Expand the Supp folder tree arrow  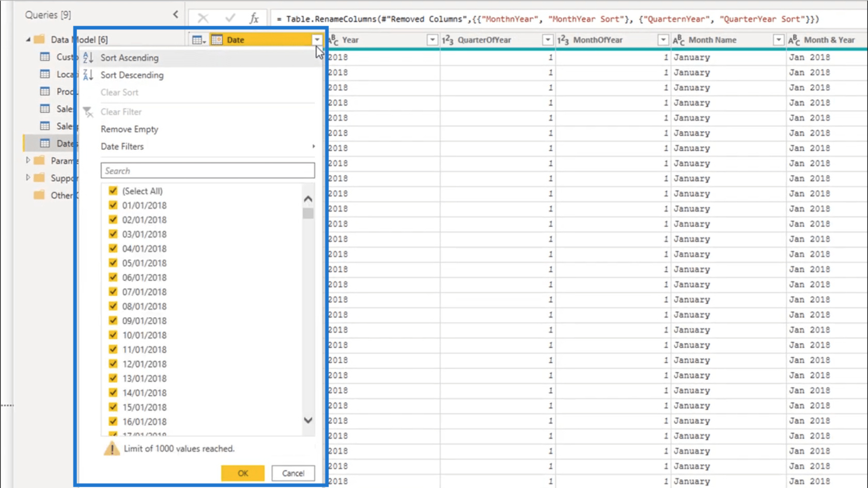[x=28, y=178]
